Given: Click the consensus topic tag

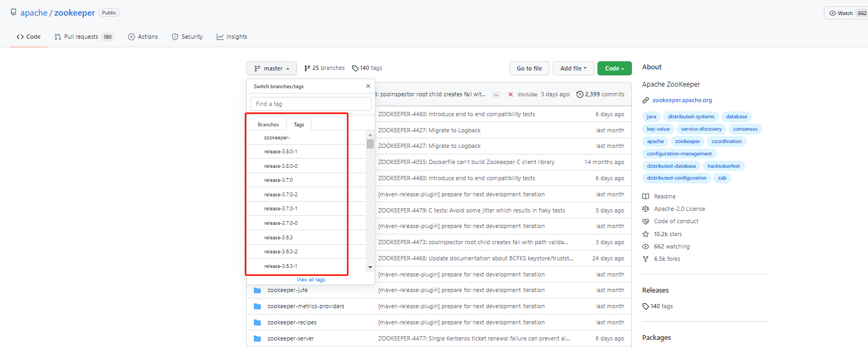Looking at the screenshot, I should 745,129.
